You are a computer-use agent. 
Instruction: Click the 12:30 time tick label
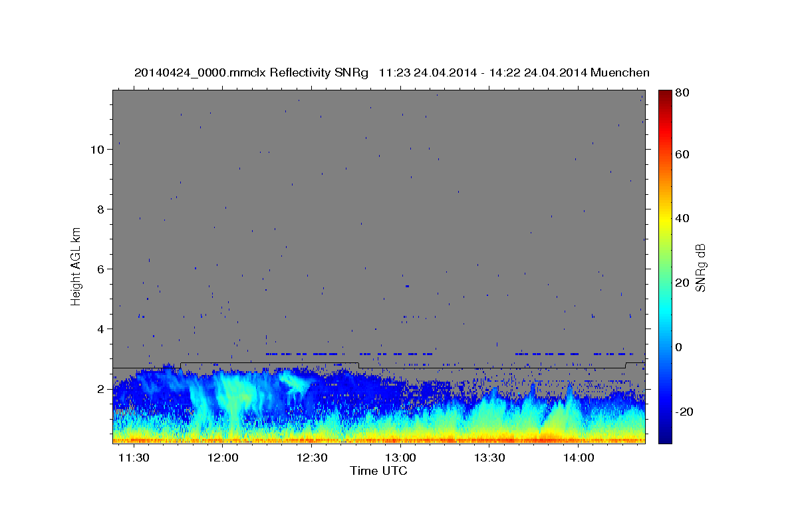click(312, 459)
